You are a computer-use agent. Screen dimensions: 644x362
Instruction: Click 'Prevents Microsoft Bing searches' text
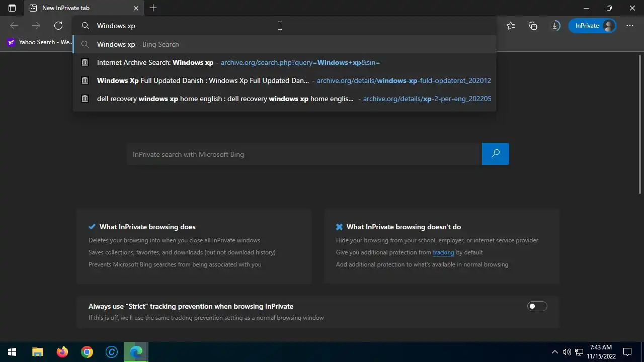coord(175,264)
